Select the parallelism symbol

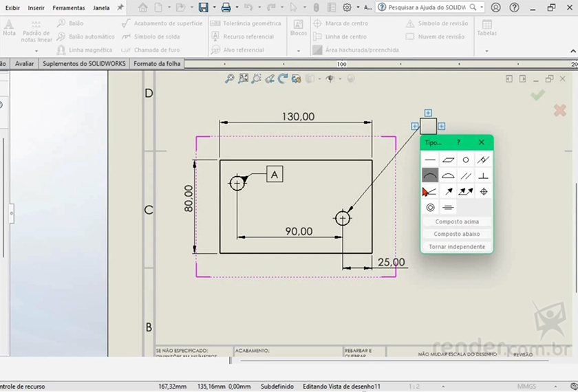[x=466, y=175]
